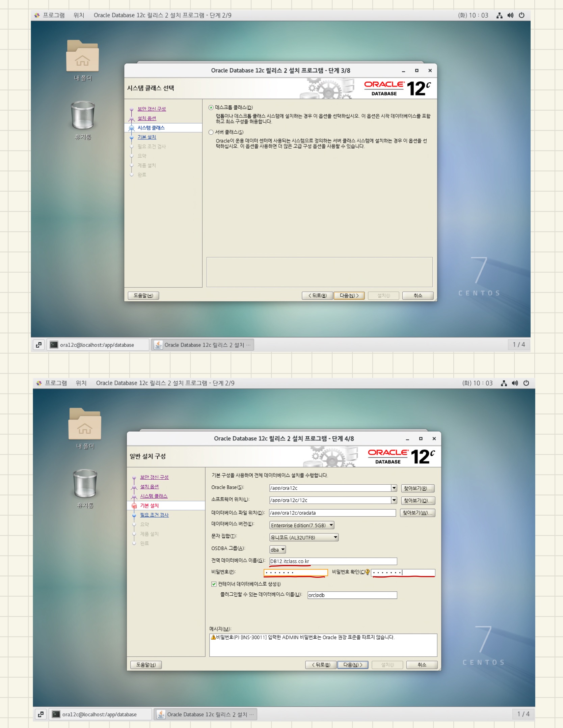This screenshot has width=563, height=728.
Task: Click 설치 옵션 link in step 4/8 sidebar
Action: click(x=150, y=487)
